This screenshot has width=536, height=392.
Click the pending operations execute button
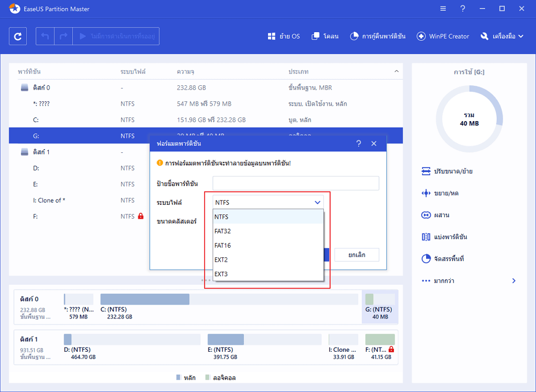click(116, 36)
